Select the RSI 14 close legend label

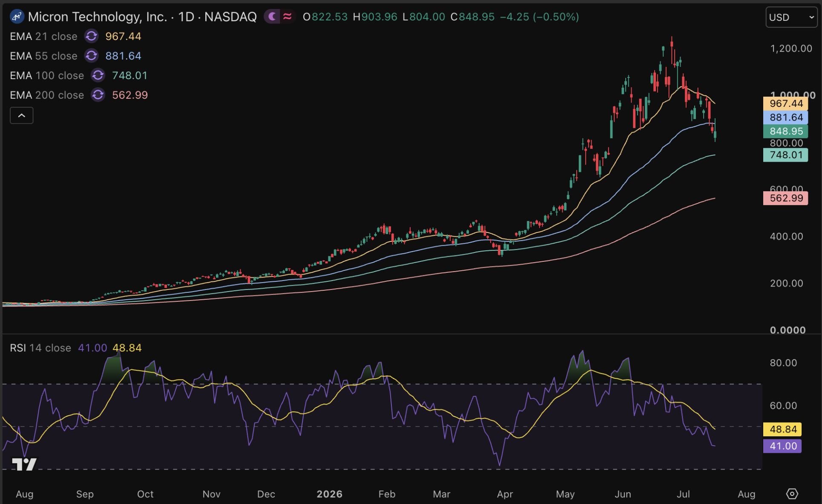(x=40, y=348)
